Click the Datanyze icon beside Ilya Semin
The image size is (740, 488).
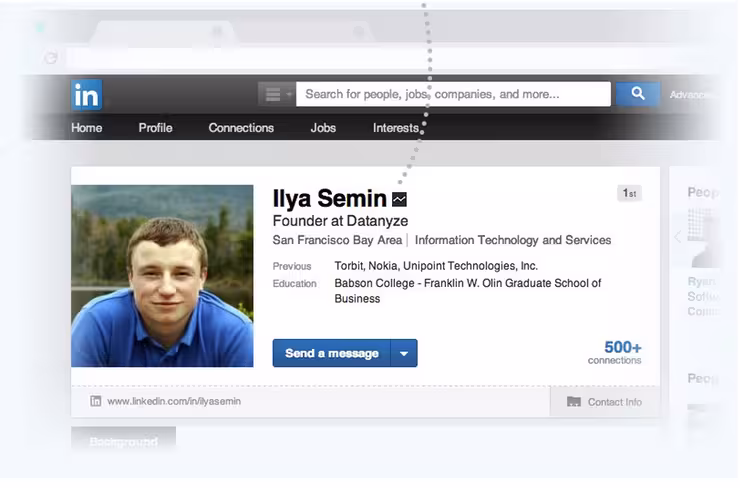tap(399, 200)
